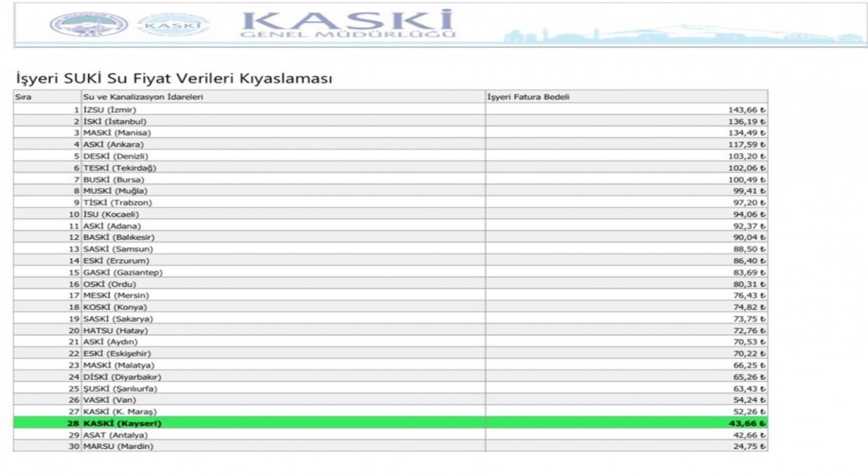Select the İşyeri SUKİ Su Fiyat heading

[x=174, y=79]
